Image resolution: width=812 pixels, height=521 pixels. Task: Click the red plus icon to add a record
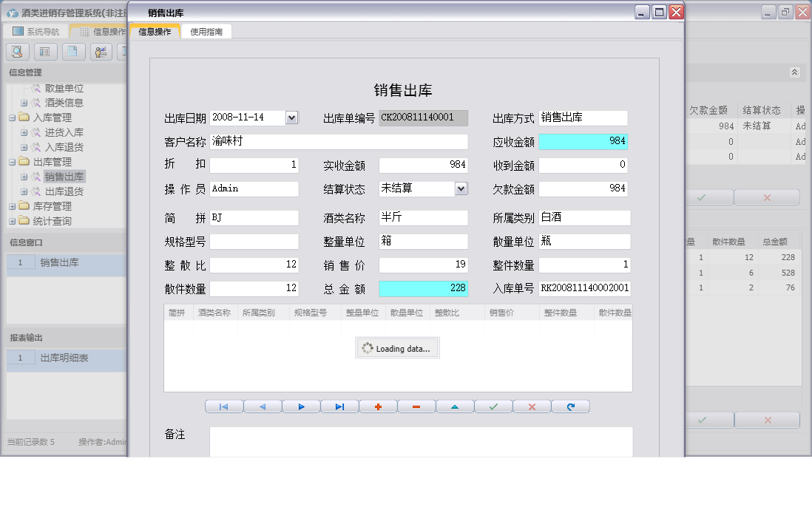tap(378, 406)
